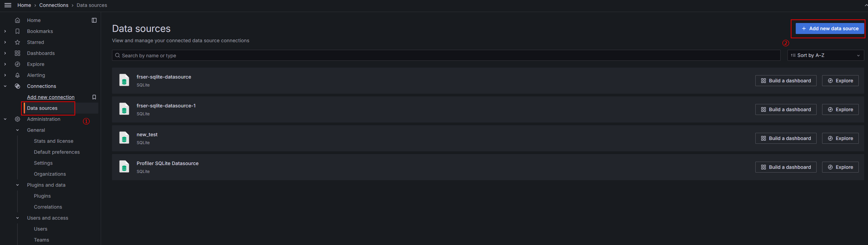Click the Search by name or type field

446,55
